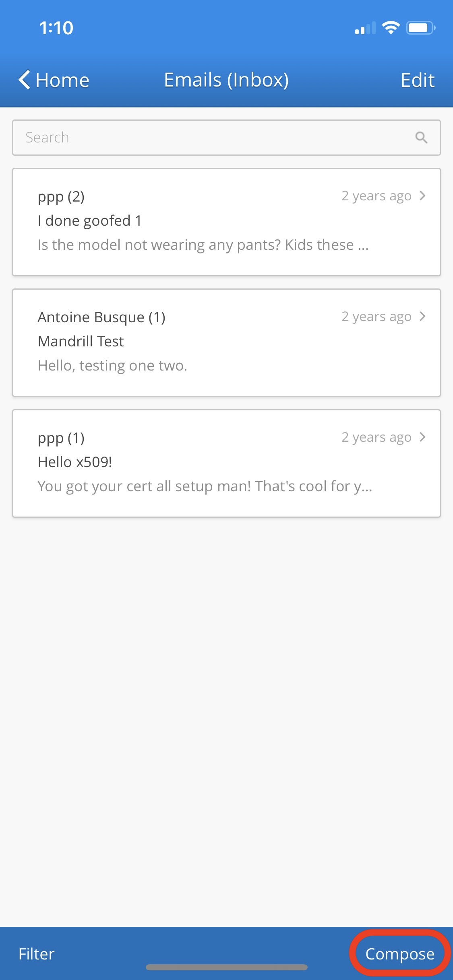Expand the 'I done goofed 1' email chevron
Viewport: 453px width, 980px height.
point(422,196)
